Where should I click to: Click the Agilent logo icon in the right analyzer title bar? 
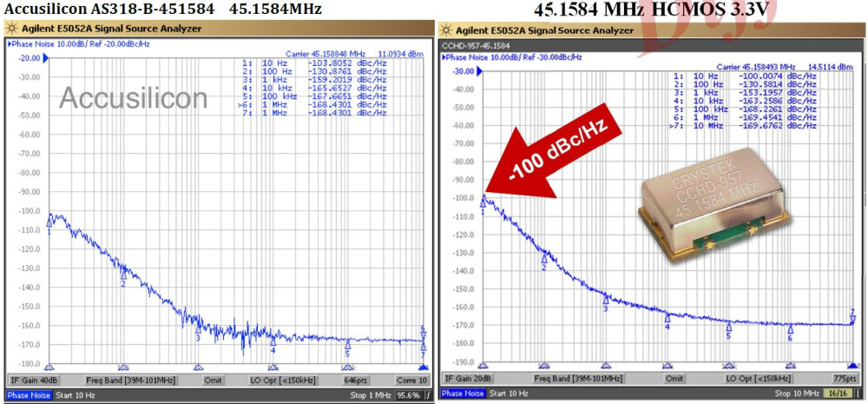click(448, 30)
